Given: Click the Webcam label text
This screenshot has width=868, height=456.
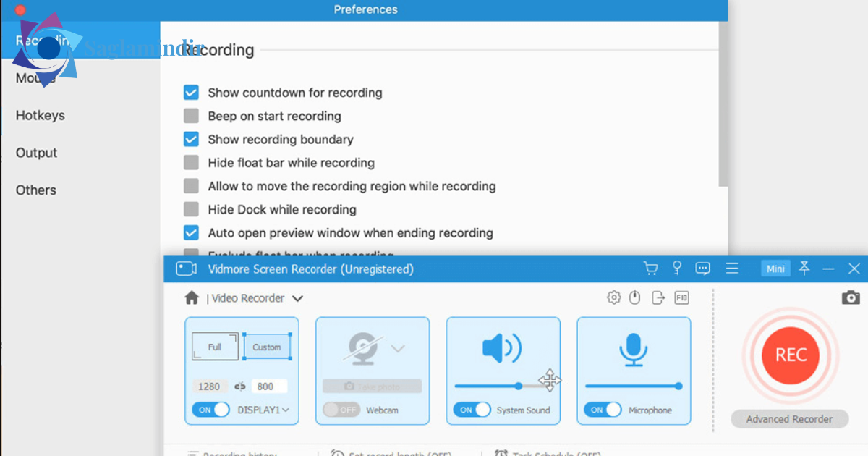Looking at the screenshot, I should point(382,410).
